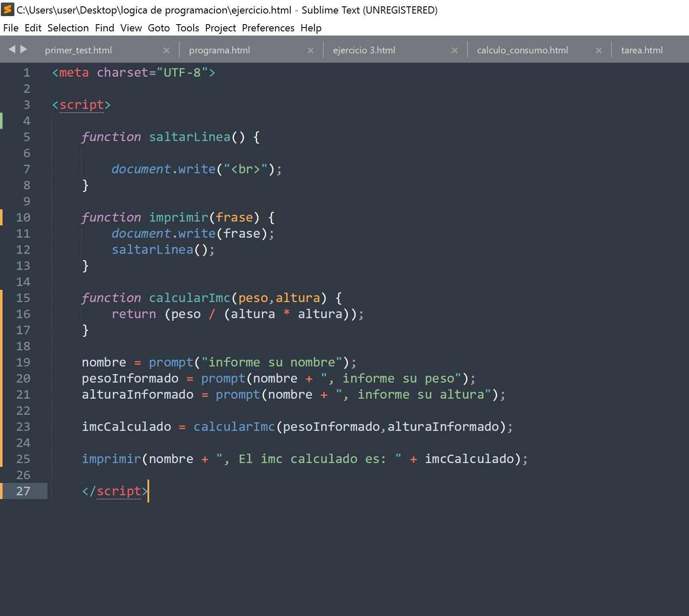
Task: Click line number 23 in the gutter
Action: (x=23, y=427)
